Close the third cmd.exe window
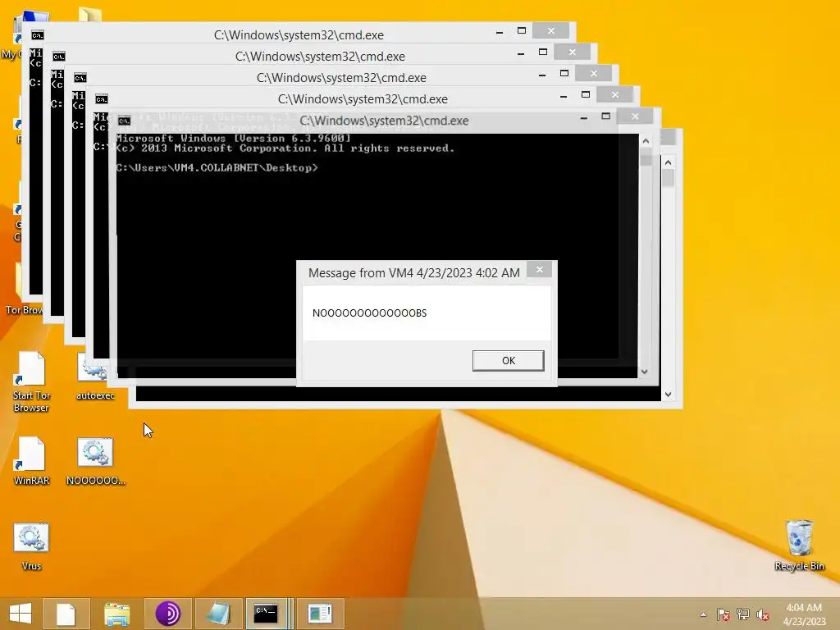 click(x=594, y=73)
